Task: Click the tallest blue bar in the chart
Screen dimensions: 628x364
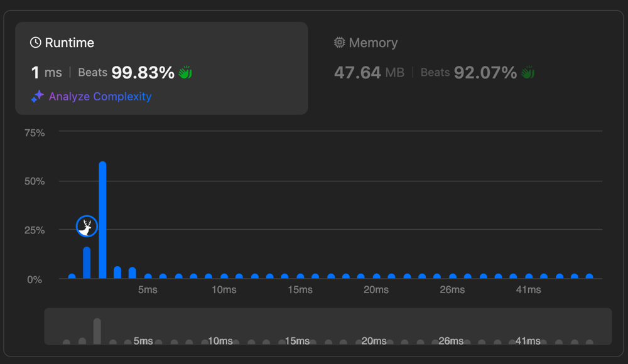Action: click(x=102, y=220)
